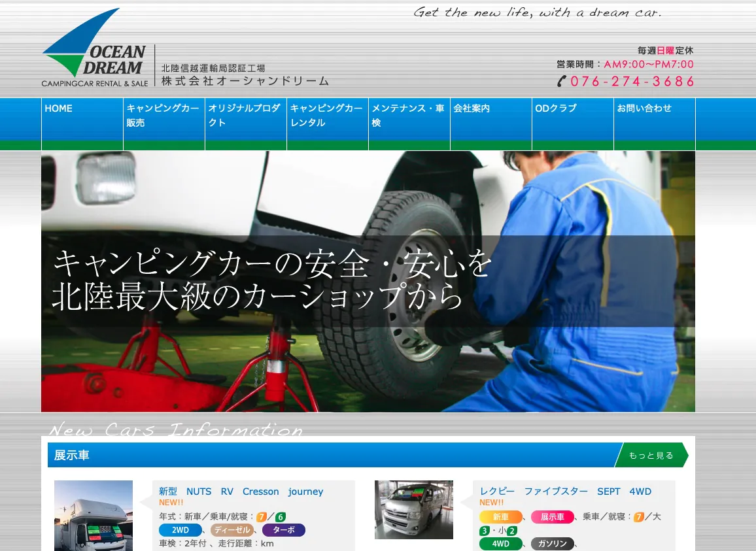
Task: Click the orange 7 badge in レクビー listing
Action: click(639, 517)
